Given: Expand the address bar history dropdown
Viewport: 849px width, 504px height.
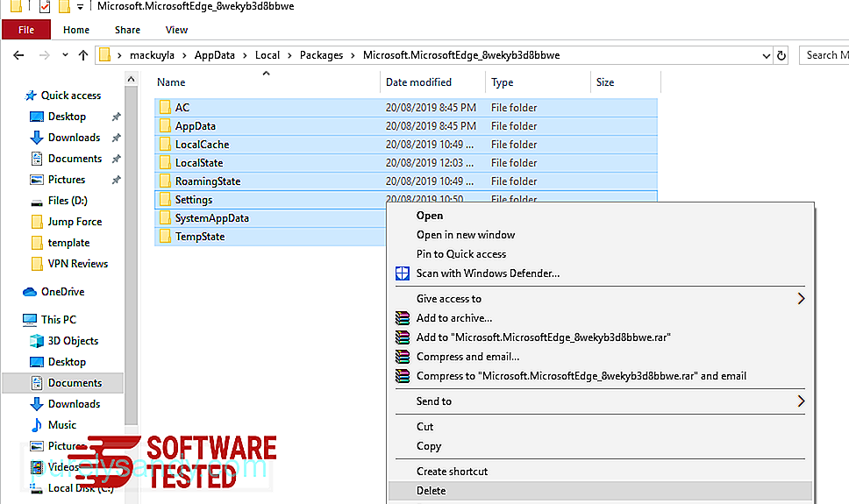Looking at the screenshot, I should coord(767,56).
